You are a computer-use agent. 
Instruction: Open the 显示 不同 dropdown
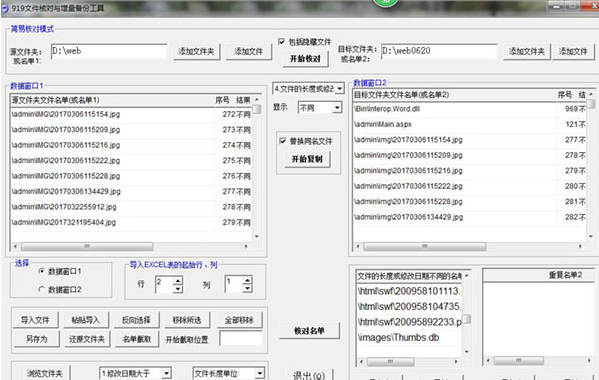tap(337, 108)
